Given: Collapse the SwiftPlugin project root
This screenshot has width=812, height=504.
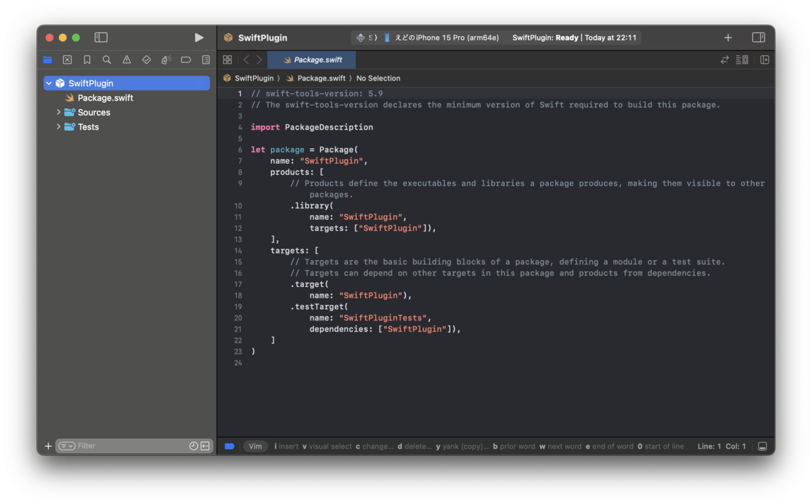Looking at the screenshot, I should click(x=49, y=83).
